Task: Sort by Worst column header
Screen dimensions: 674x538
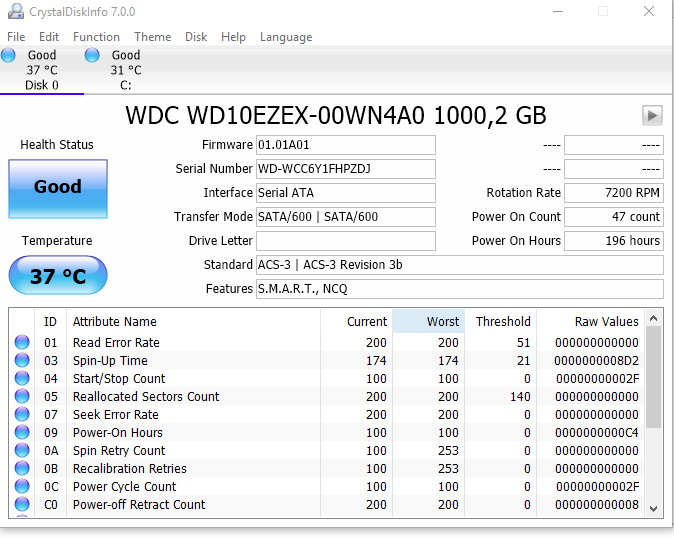Action: click(429, 321)
